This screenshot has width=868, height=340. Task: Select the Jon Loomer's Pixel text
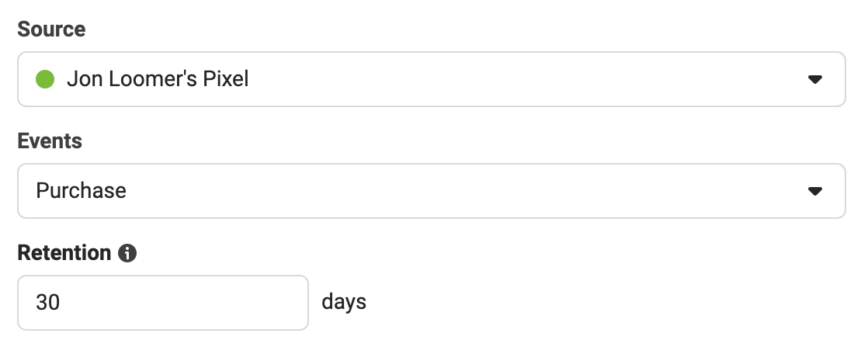click(158, 79)
